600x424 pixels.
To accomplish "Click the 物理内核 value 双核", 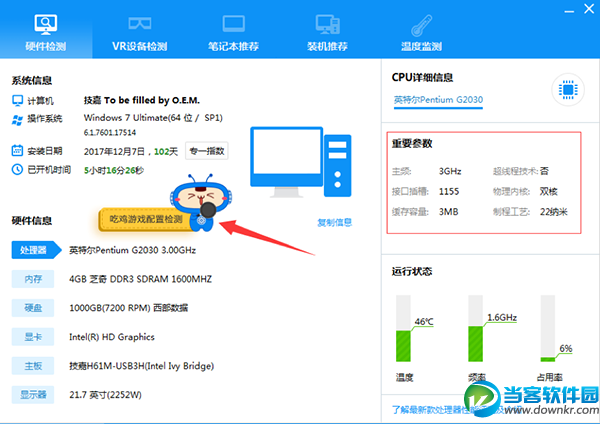I will [x=548, y=191].
